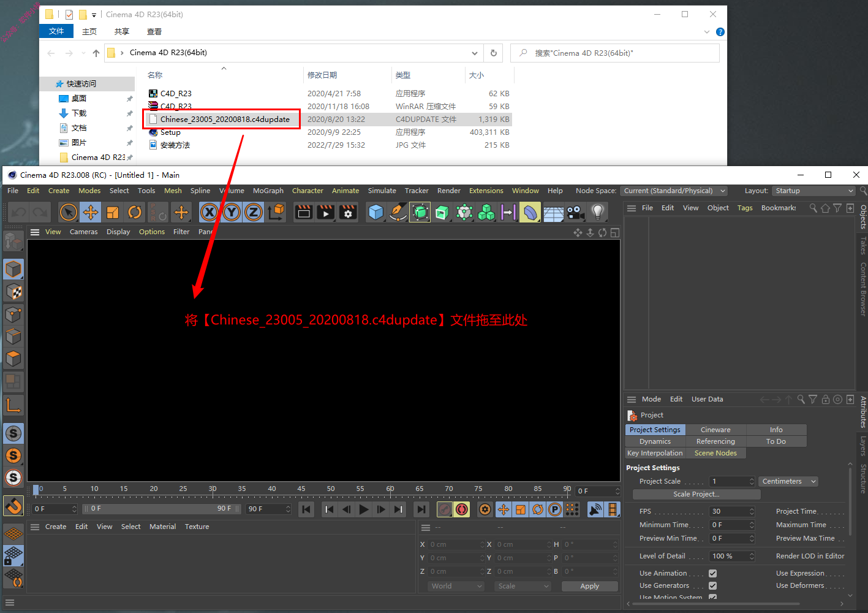Switch to Texture mode checker cube
868x613 pixels.
(13, 292)
